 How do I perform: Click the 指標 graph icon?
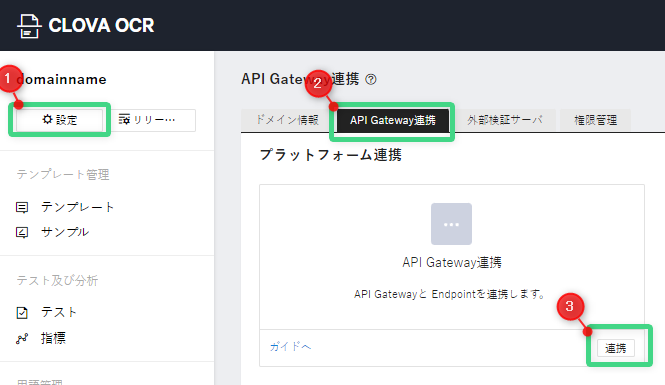tap(22, 338)
